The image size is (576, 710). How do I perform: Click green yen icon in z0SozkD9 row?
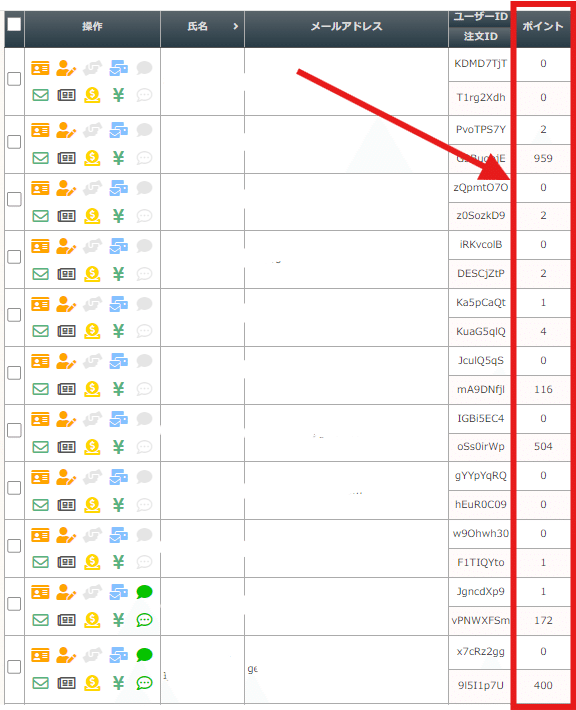click(118, 216)
